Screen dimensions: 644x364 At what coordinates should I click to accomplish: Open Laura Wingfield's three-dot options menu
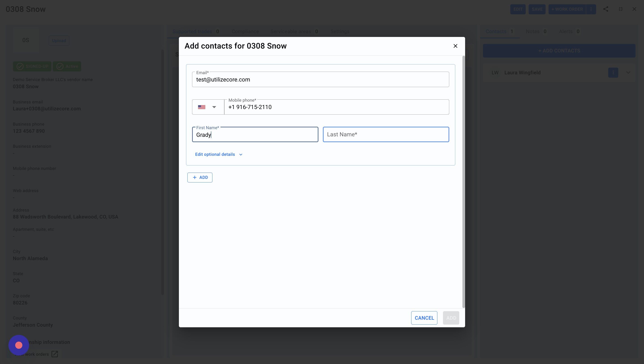click(613, 73)
